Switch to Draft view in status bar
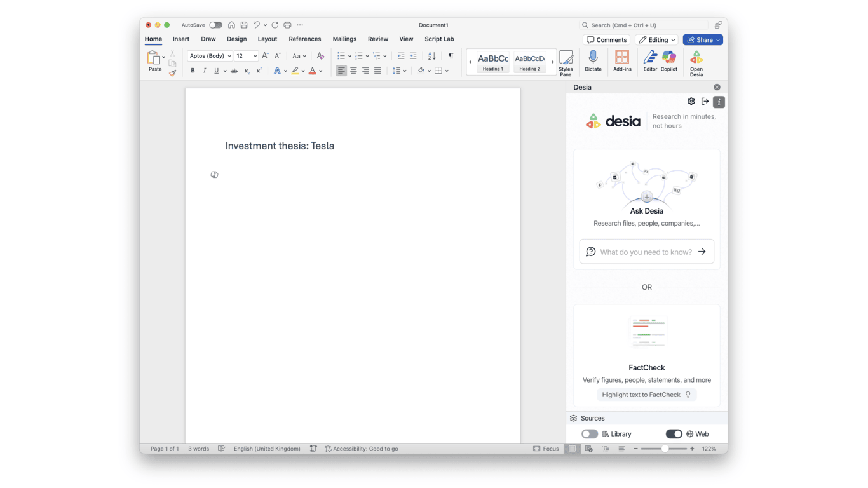This screenshot has height=488, width=868. tap(621, 449)
